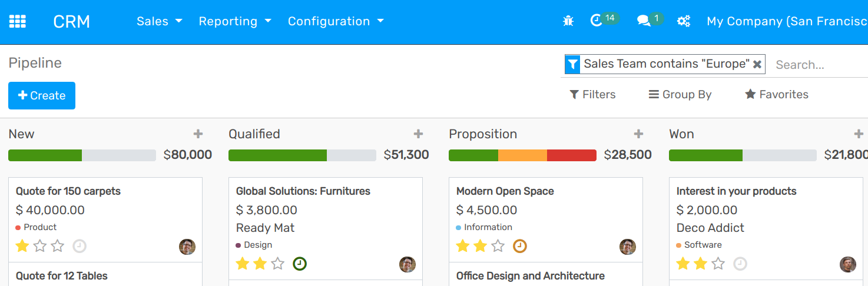The image size is (868, 286).
Task: Toggle third star on Modern Open Space
Action: (498, 246)
